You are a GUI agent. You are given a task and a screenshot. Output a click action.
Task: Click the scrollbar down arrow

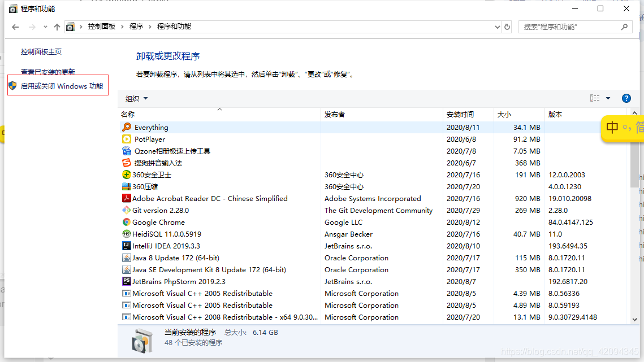(x=634, y=319)
